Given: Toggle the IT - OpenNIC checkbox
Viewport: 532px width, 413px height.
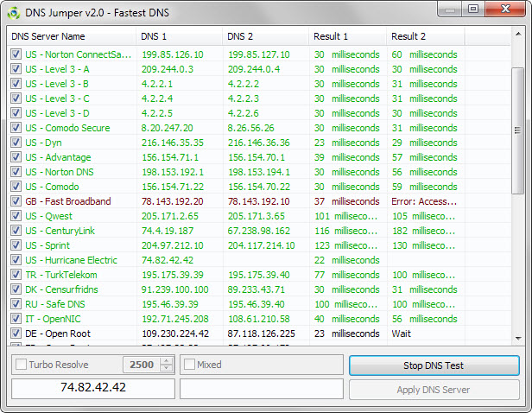Looking at the screenshot, I should click(x=16, y=319).
